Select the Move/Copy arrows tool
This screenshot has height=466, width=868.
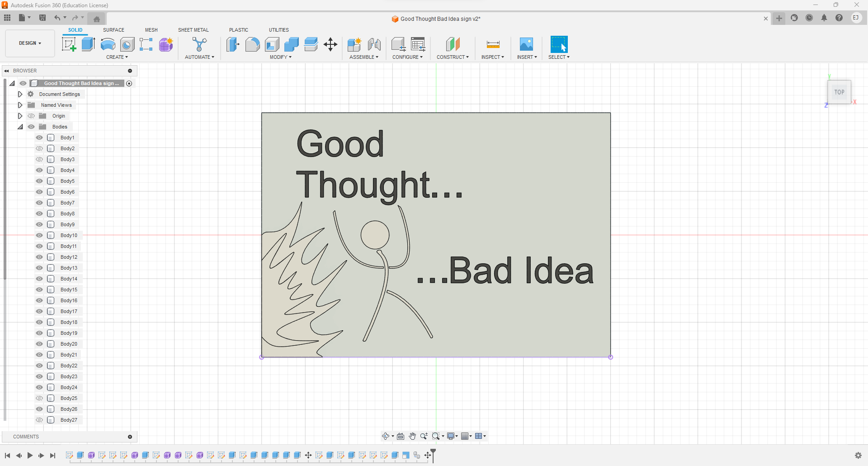tap(330, 44)
